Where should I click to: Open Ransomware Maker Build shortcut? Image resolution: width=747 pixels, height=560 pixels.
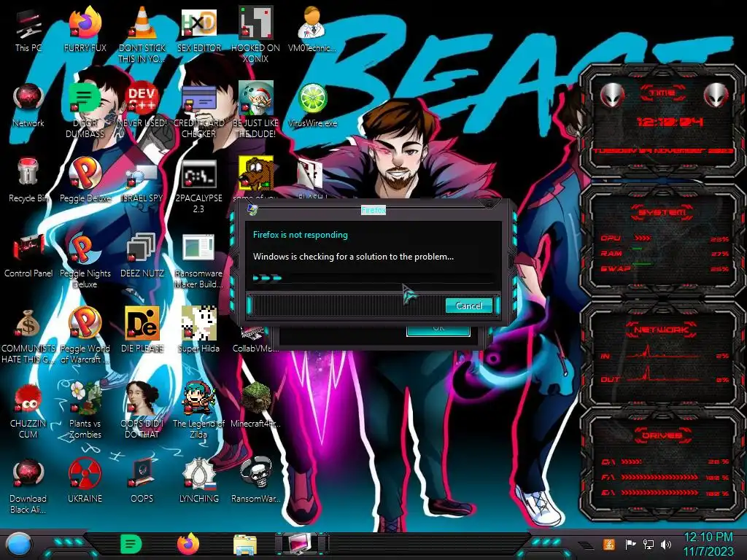point(198,261)
